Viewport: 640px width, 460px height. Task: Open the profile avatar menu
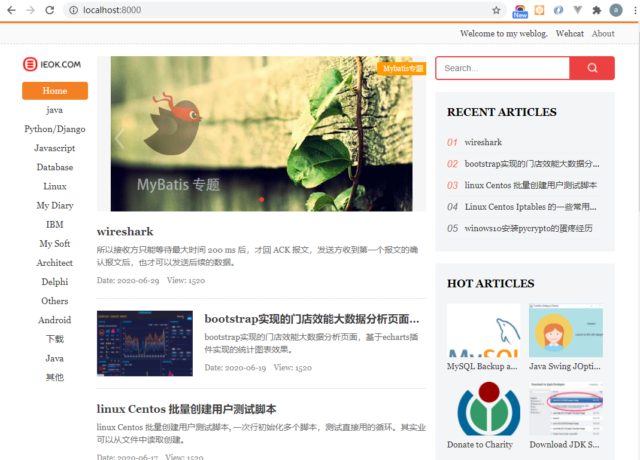(x=616, y=10)
